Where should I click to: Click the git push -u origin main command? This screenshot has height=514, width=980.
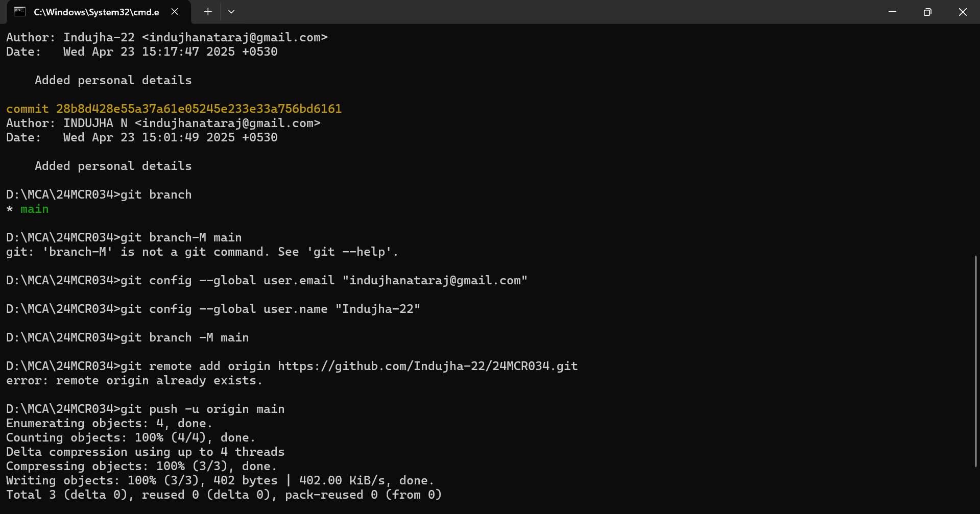[203, 409]
